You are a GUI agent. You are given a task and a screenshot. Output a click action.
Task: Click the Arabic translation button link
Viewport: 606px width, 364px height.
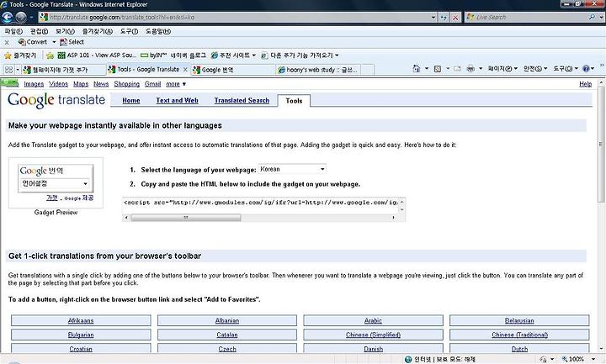374,321
